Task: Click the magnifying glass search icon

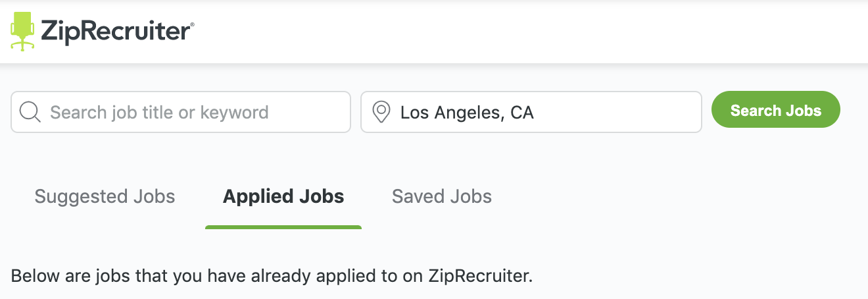Action: (30, 112)
